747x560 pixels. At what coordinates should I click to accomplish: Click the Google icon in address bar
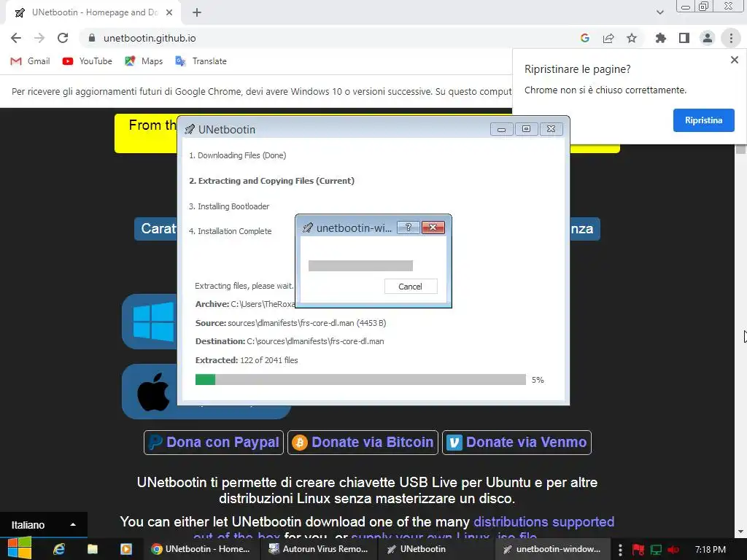click(585, 38)
